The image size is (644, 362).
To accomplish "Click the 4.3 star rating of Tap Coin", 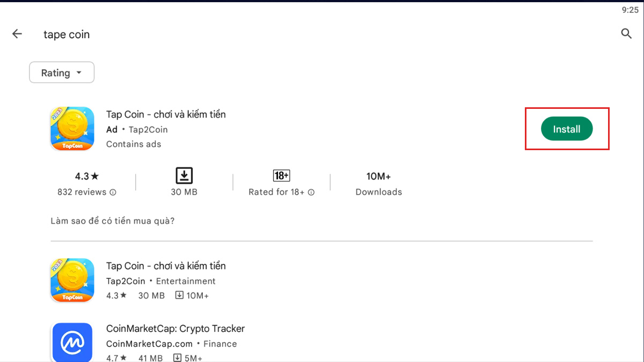I will coord(87,175).
